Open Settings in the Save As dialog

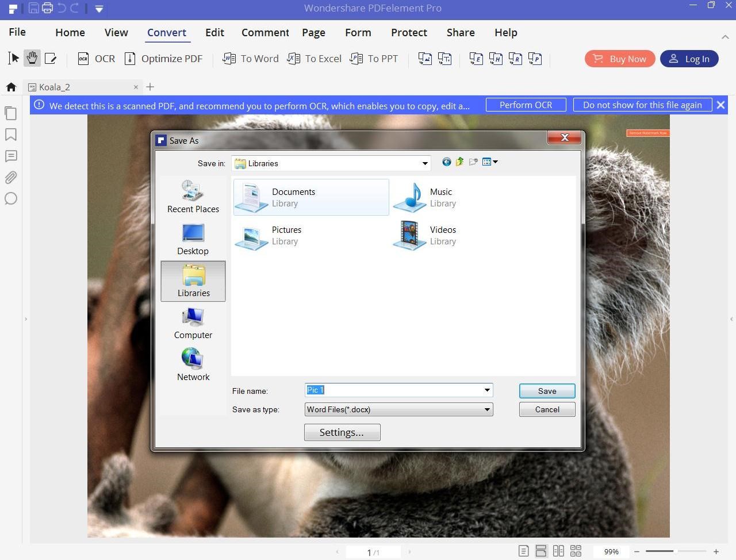342,432
